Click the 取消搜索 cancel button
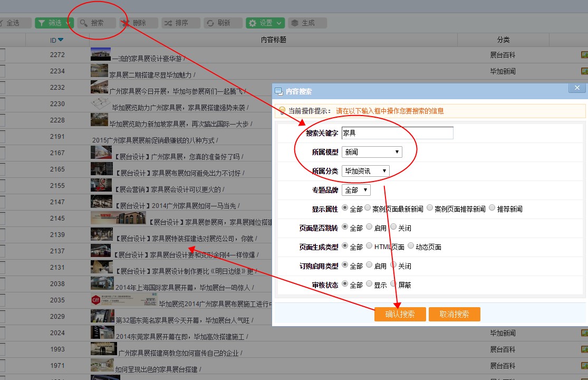 click(454, 314)
